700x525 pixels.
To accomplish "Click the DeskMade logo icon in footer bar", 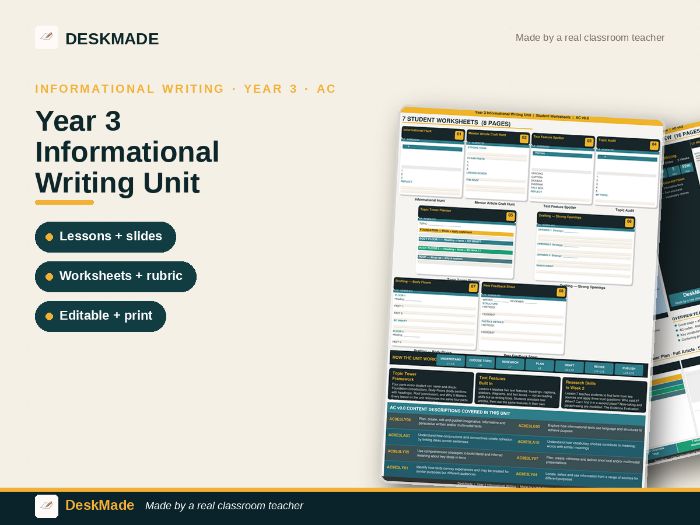I will pyautogui.click(x=46, y=506).
